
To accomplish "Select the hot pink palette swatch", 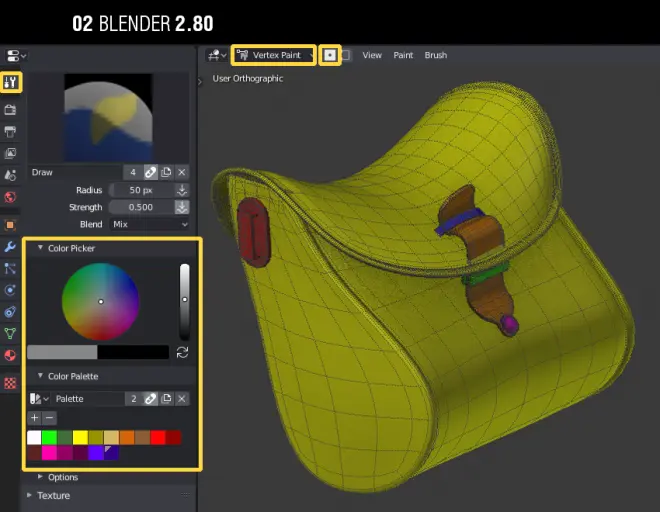I will pyautogui.click(x=49, y=453).
